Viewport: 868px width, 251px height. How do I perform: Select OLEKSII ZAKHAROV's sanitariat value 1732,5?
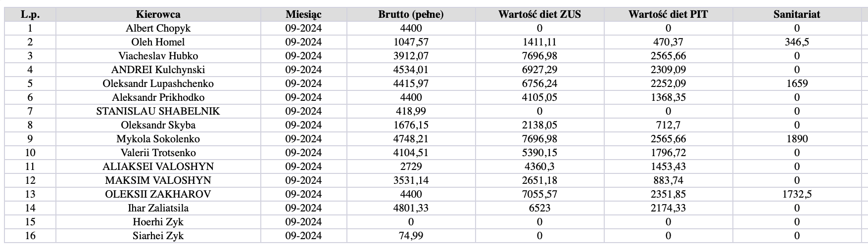[x=797, y=194]
